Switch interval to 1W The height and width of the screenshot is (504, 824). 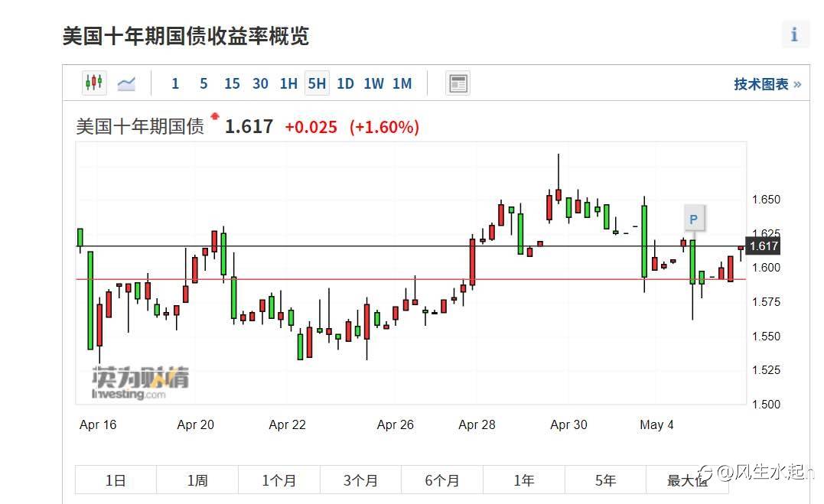click(373, 83)
